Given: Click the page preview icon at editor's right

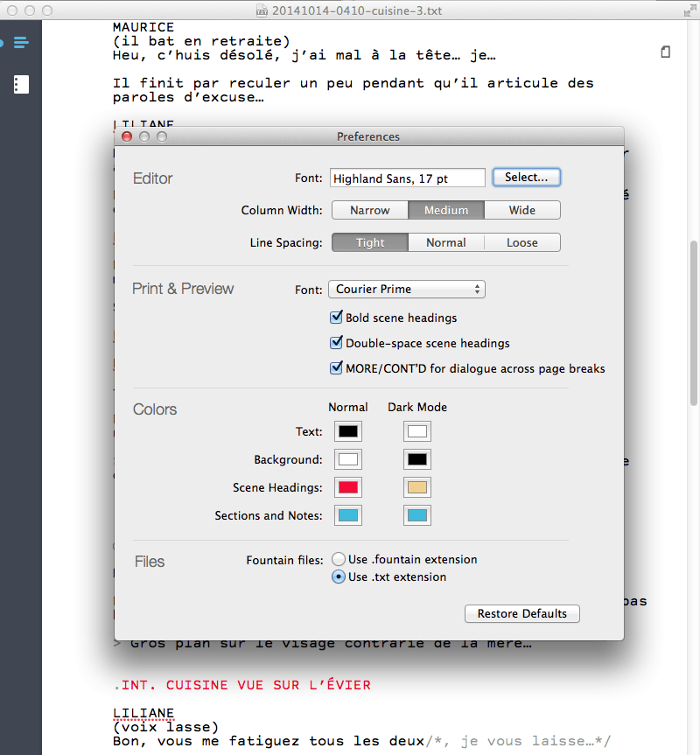Looking at the screenshot, I should click(x=666, y=52).
